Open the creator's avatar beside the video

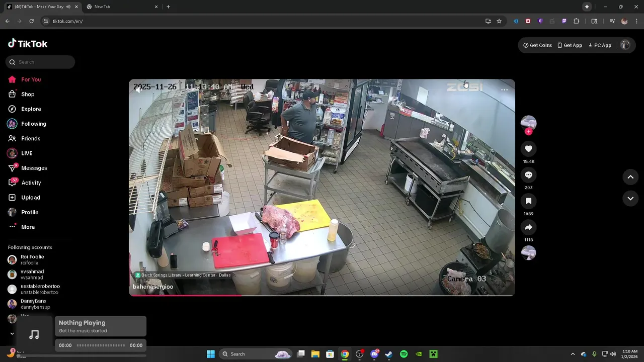(528, 122)
